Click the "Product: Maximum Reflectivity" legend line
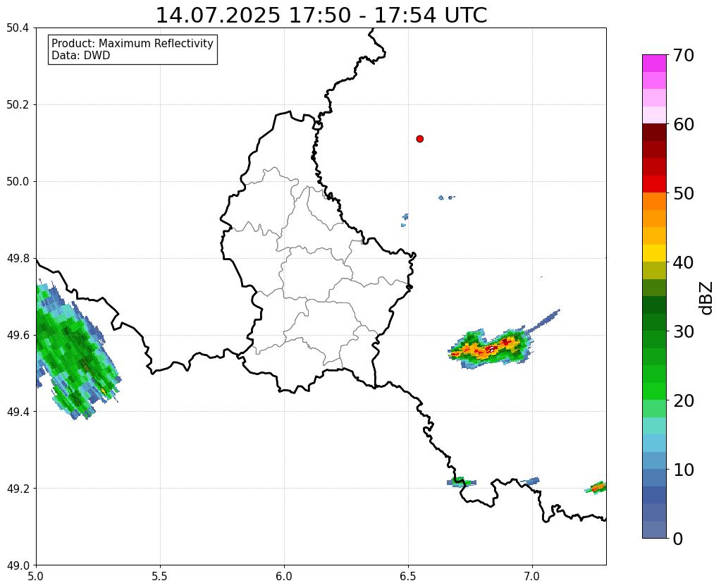721x588 pixels. coord(133,43)
